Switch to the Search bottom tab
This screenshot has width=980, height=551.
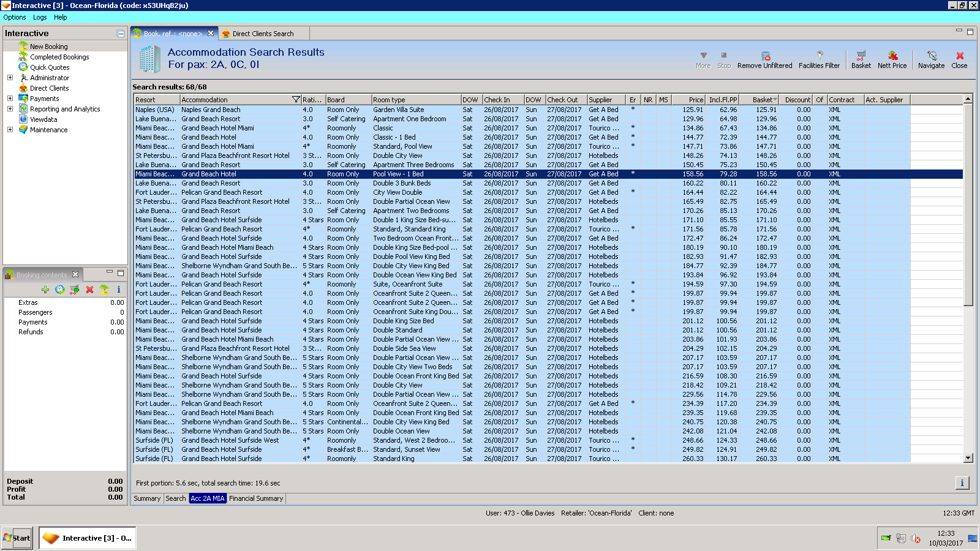(176, 498)
